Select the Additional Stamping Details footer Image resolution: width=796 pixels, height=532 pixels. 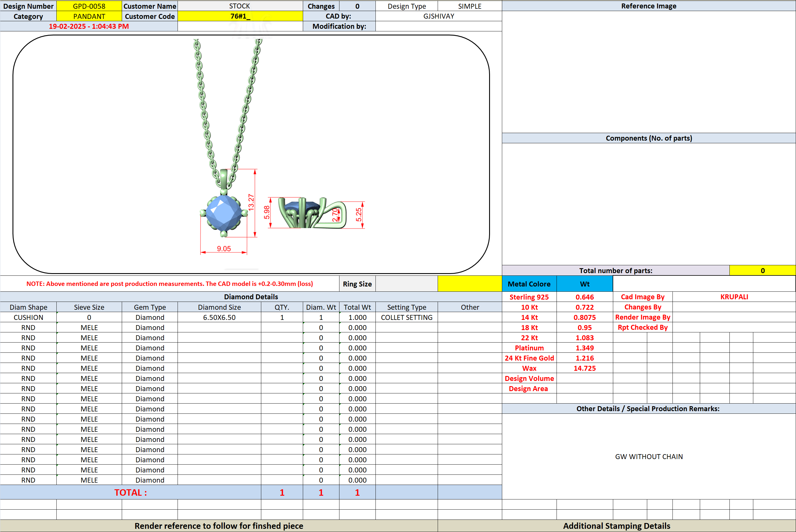pos(616,526)
